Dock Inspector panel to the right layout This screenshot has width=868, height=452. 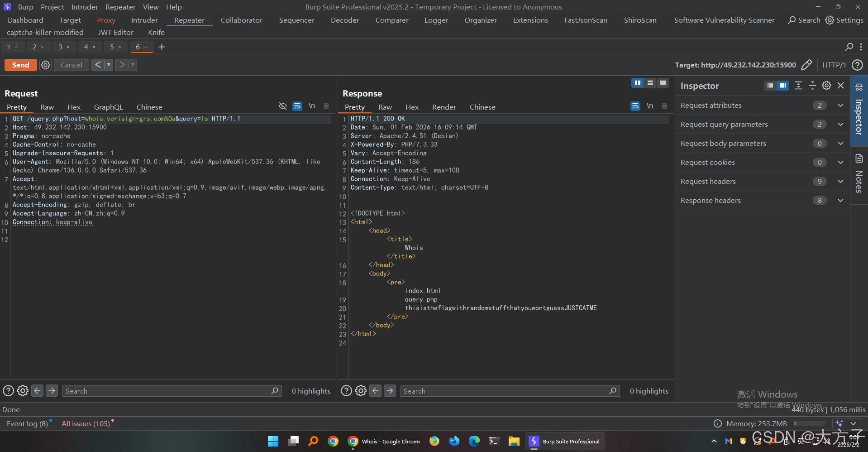coord(783,86)
